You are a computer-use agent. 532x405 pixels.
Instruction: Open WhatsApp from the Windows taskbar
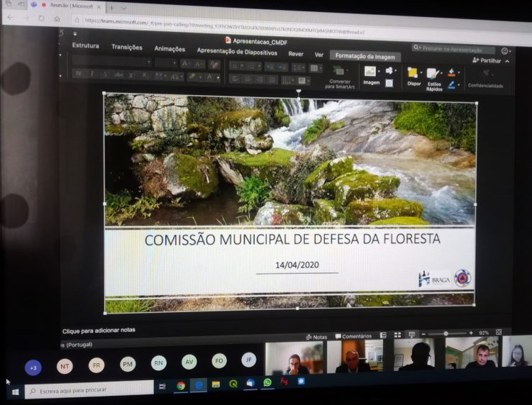(267, 383)
